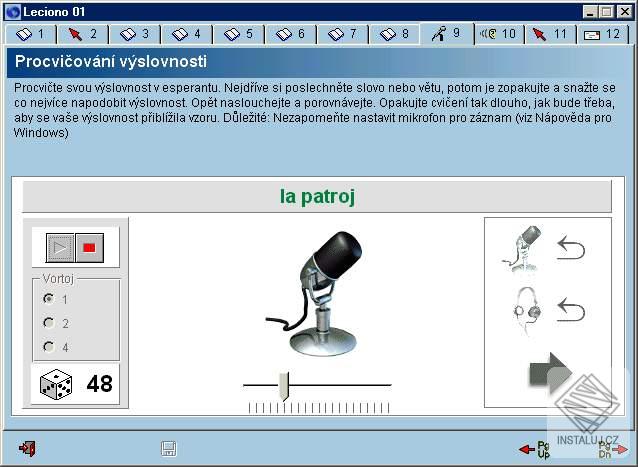Adjust the slider handle under the microphone
Screen dimensions: 638x467
[x=284, y=386]
